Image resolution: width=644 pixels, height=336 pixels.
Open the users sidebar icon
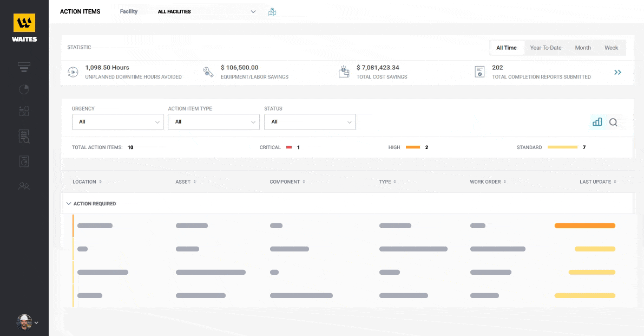24,186
